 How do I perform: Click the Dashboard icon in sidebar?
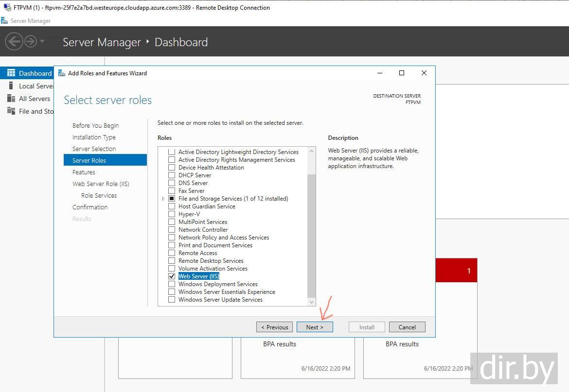[11, 73]
